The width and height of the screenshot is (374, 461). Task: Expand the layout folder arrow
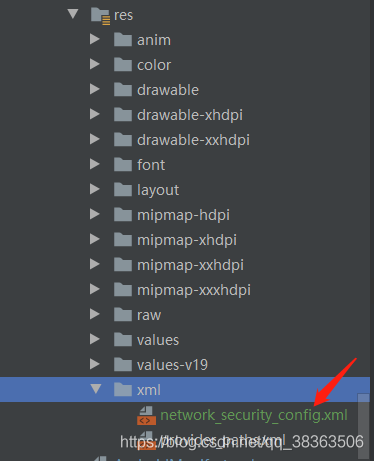coord(95,189)
